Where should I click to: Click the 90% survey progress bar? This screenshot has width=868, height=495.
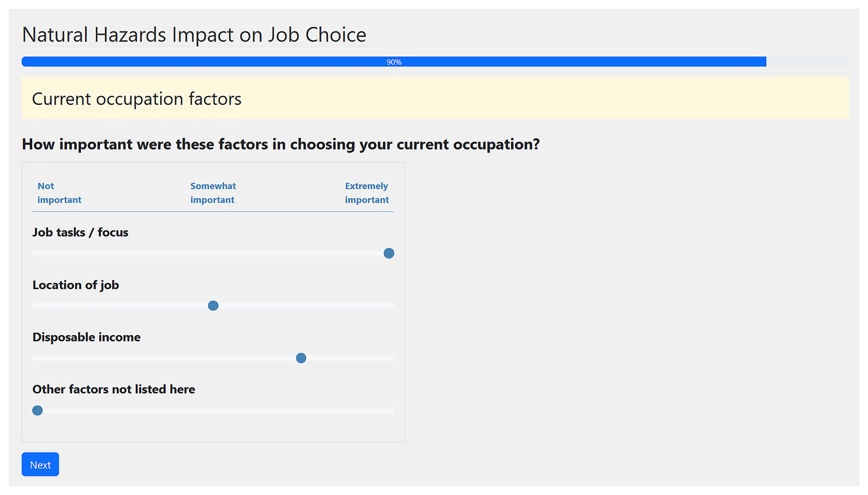click(394, 62)
